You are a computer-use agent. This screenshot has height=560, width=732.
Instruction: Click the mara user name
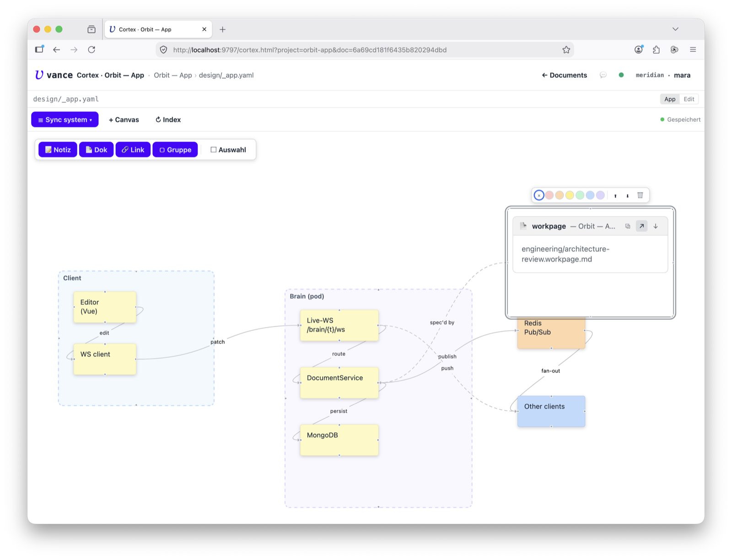tap(682, 75)
